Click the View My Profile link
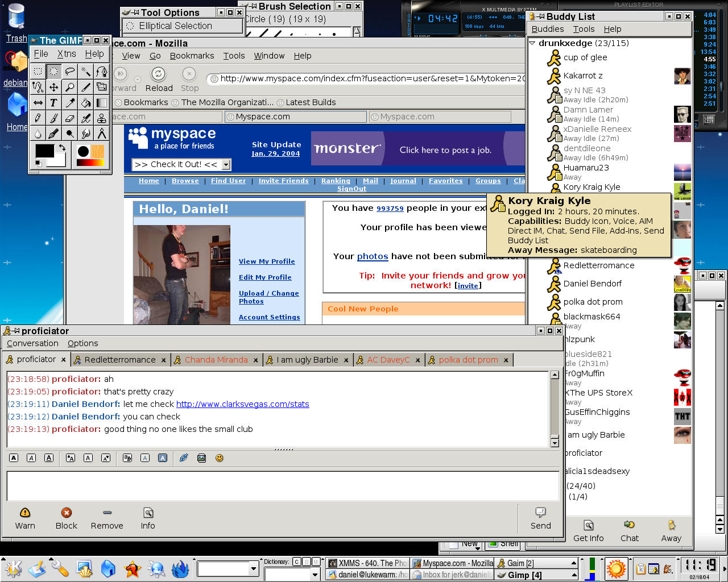This screenshot has width=728, height=582. [x=267, y=261]
